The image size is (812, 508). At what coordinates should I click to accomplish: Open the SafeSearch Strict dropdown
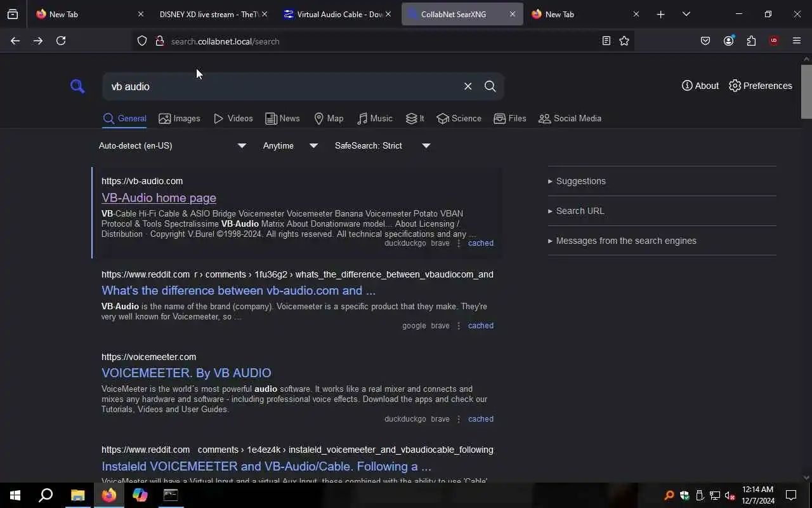click(383, 145)
